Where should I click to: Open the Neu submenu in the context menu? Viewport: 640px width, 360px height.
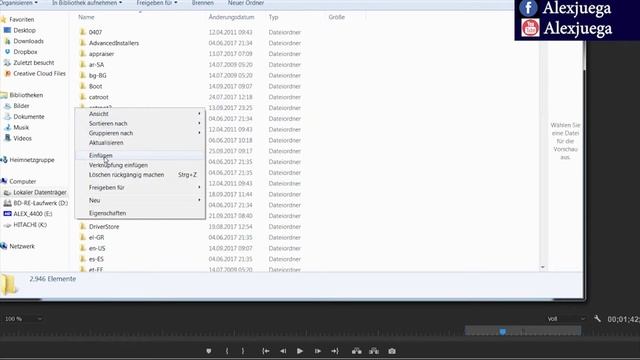tap(140, 200)
